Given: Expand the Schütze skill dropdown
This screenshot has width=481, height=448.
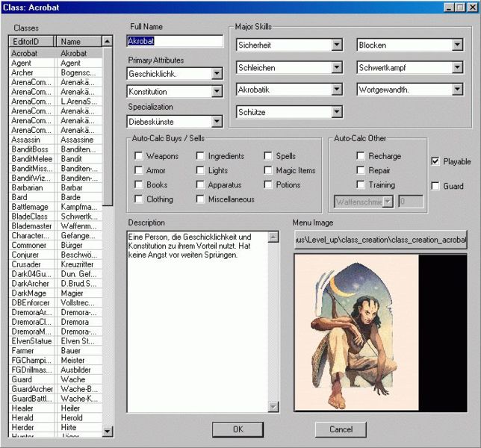Looking at the screenshot, I should (x=337, y=112).
